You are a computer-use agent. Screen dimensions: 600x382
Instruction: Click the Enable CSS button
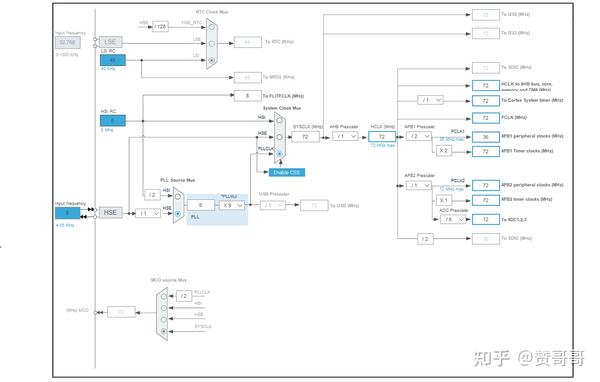tap(287, 172)
